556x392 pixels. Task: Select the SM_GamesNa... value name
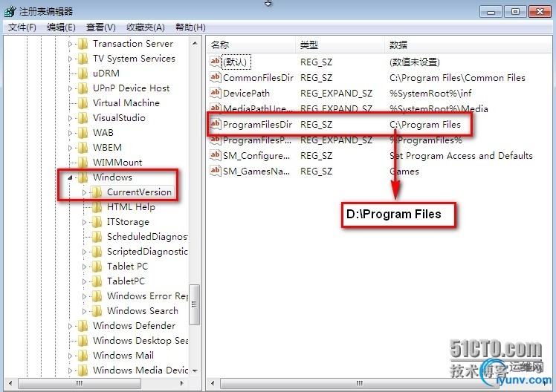pyautogui.click(x=256, y=171)
